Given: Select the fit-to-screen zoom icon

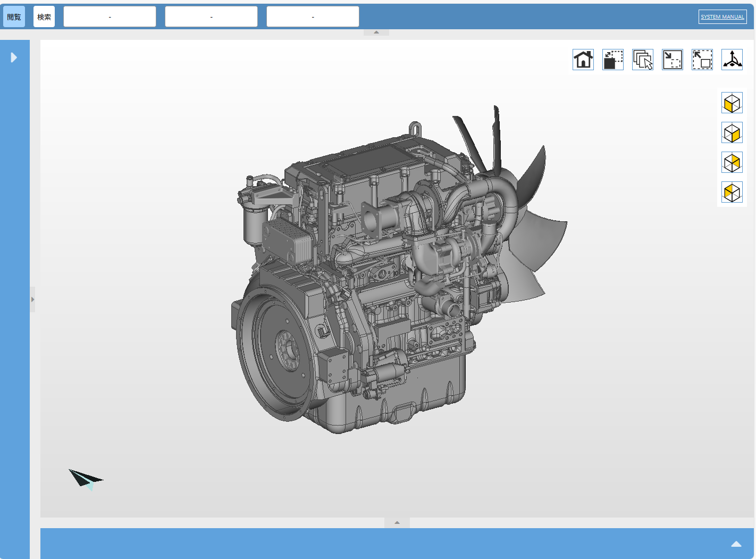Looking at the screenshot, I should tap(612, 60).
